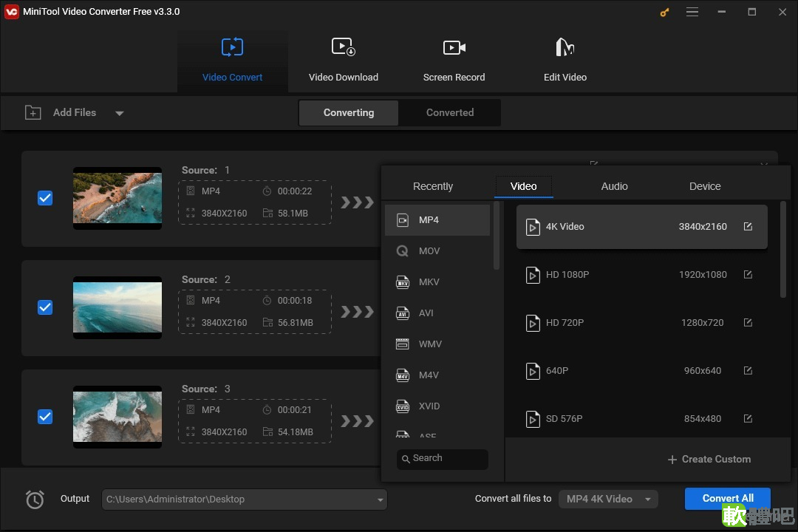Select the Video tab in format panel
The width and height of the screenshot is (798, 532).
click(x=523, y=186)
